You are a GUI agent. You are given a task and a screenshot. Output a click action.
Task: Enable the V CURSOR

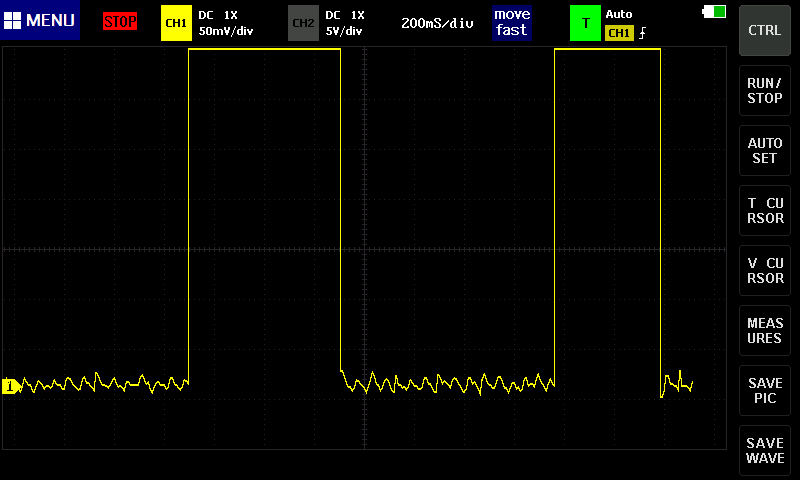tap(764, 270)
